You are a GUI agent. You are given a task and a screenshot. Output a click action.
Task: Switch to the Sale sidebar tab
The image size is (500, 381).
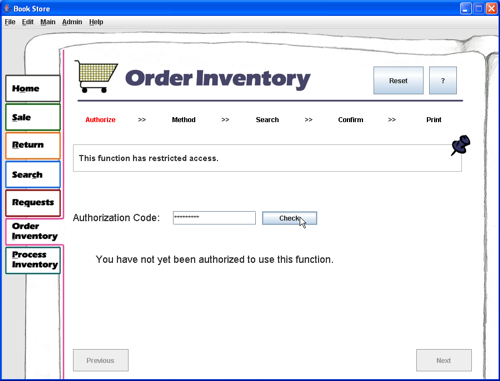pyautogui.click(x=33, y=117)
